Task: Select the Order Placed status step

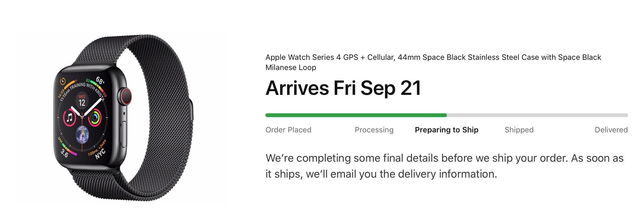Action: [288, 130]
